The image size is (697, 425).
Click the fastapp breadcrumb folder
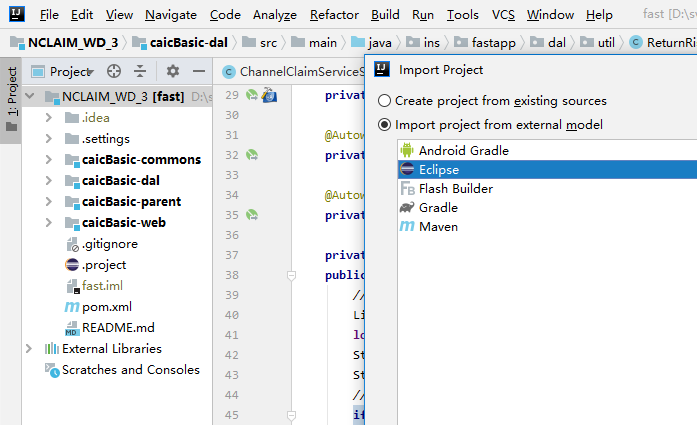485,43
